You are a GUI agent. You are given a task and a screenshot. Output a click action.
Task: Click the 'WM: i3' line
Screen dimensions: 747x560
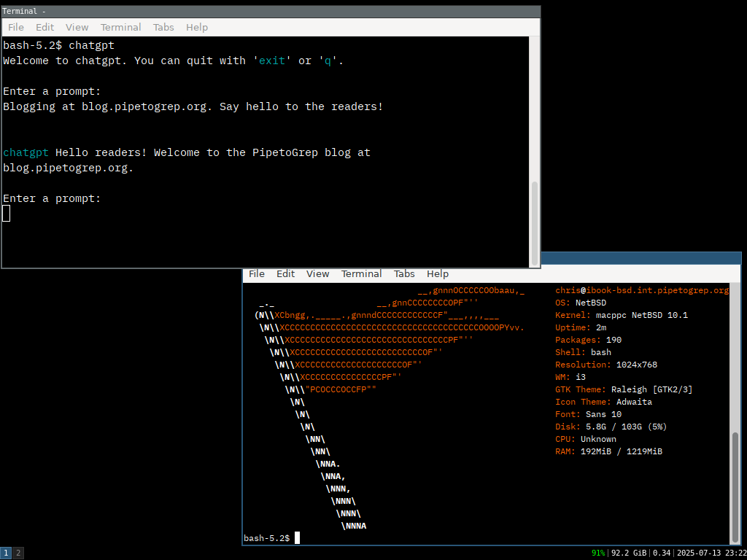pos(570,377)
